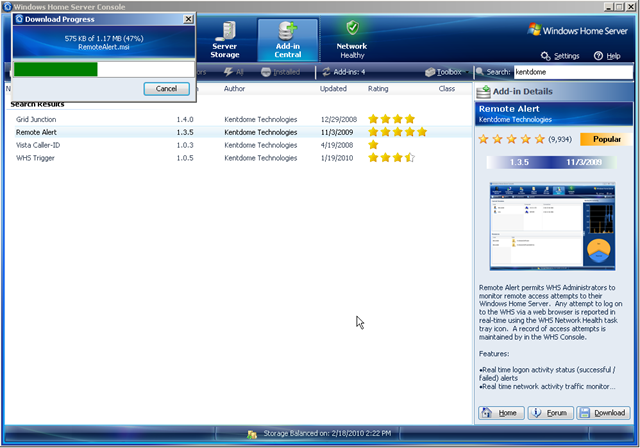
Task: Refresh the Add-ins: 4 count
Action: pos(343,72)
